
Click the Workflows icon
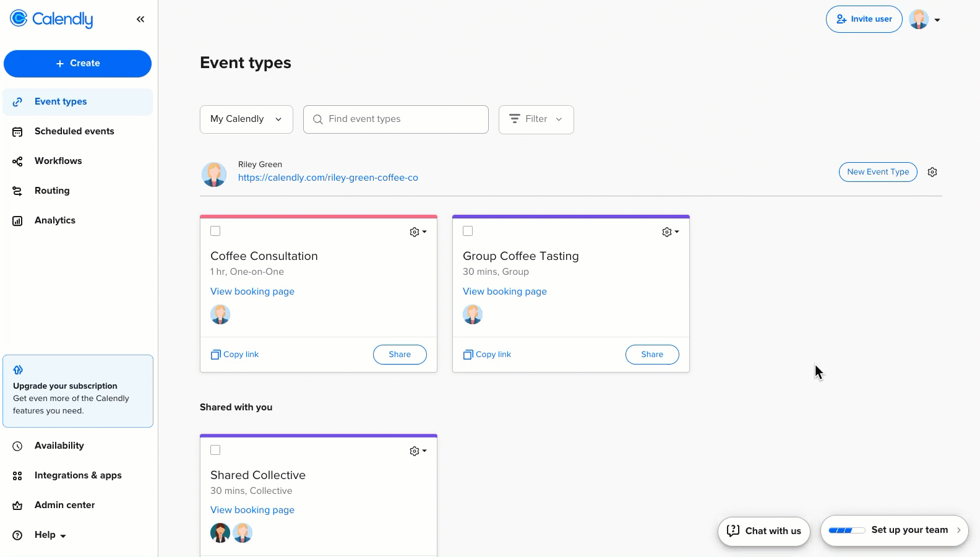pyautogui.click(x=17, y=162)
